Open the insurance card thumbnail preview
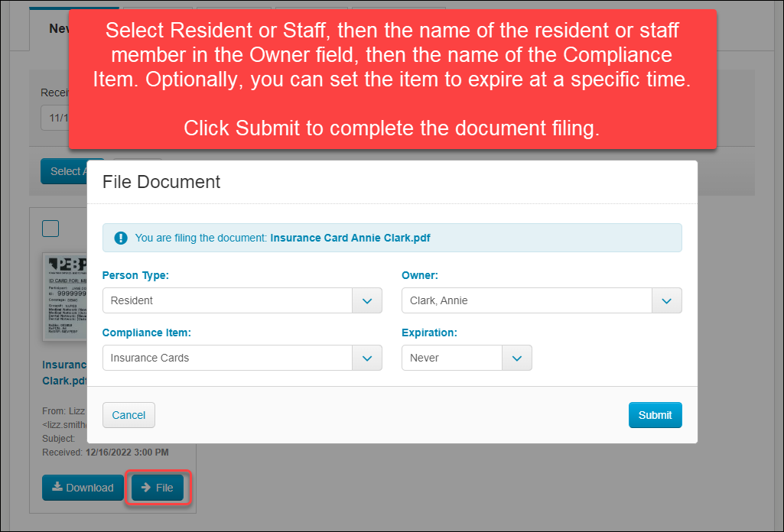Image resolution: width=784 pixels, height=532 pixels. [66, 298]
